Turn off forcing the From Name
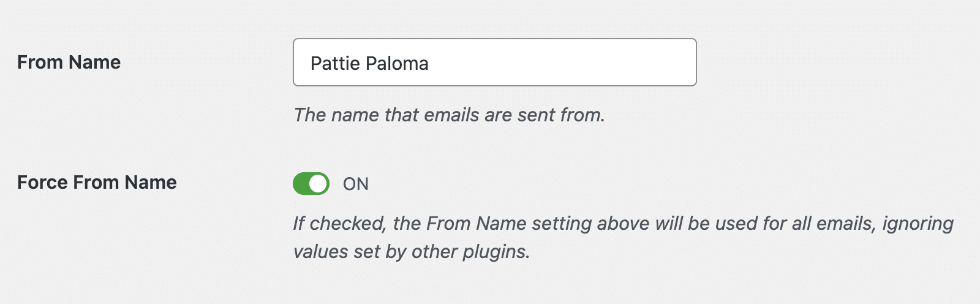 tap(311, 183)
